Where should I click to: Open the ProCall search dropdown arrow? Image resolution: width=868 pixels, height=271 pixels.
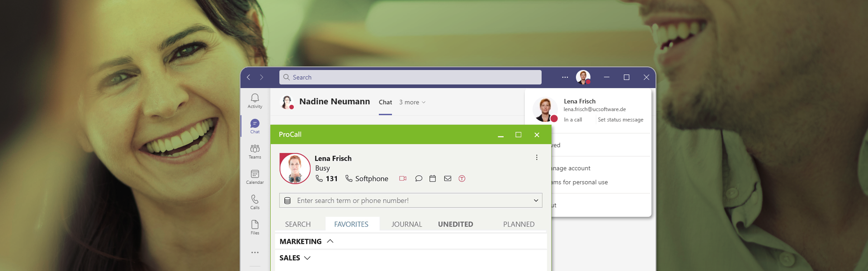(536, 201)
